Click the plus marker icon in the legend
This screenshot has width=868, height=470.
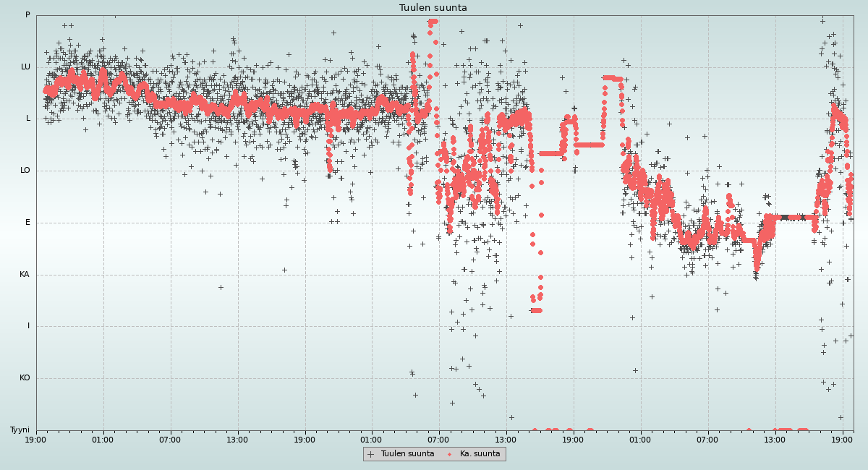coord(371,454)
